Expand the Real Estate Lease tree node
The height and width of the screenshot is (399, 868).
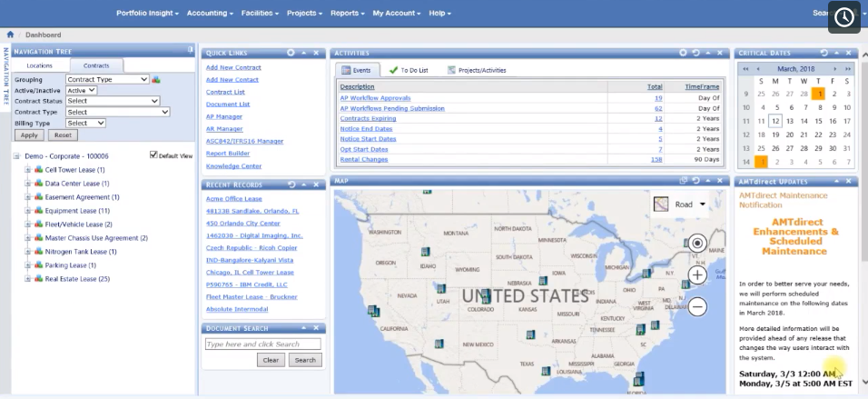[x=27, y=279]
